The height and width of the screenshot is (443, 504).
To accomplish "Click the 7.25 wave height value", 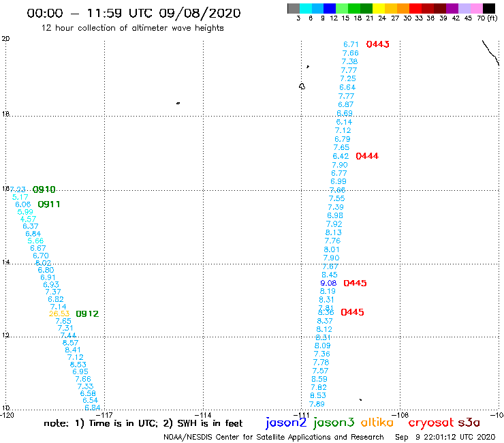I will coord(348,78).
